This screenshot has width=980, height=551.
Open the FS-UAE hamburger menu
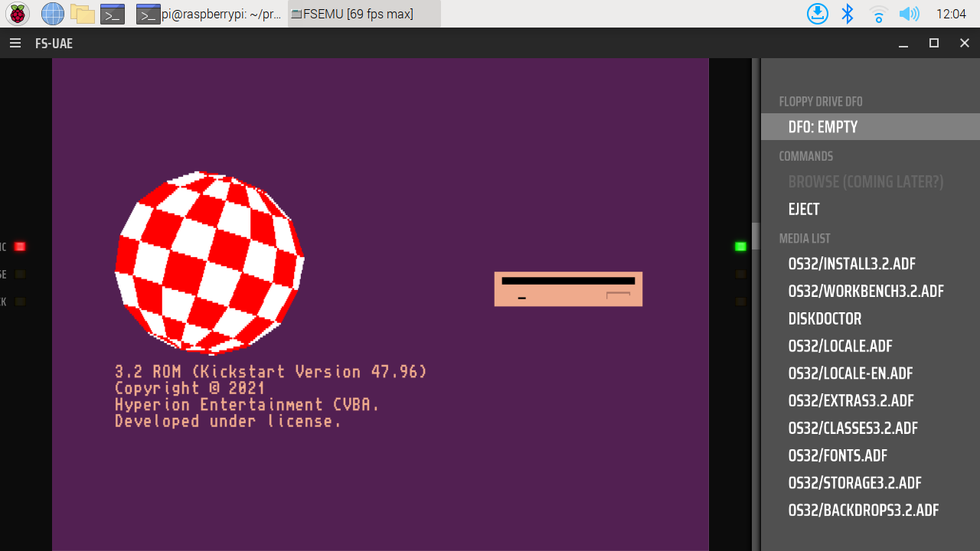(15, 44)
